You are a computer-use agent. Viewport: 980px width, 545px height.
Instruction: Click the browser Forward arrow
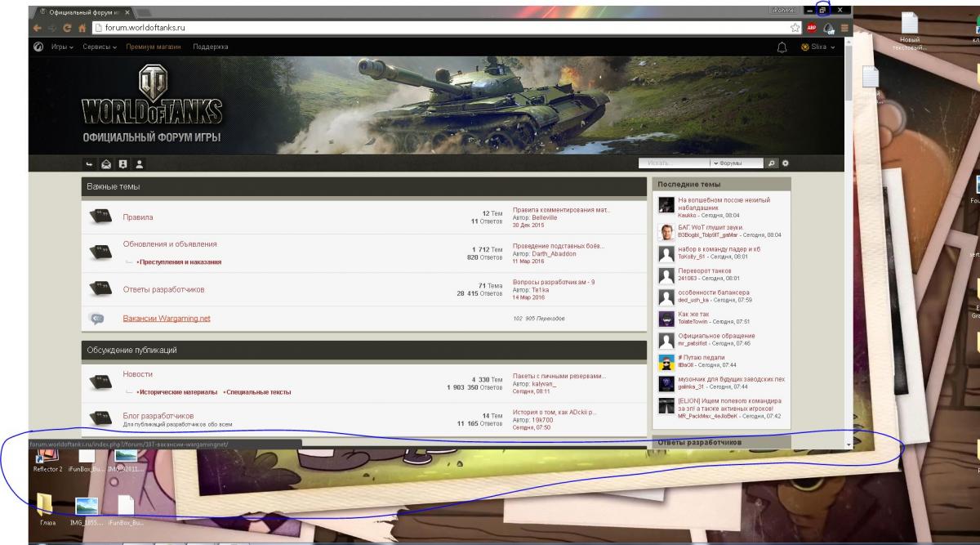point(52,27)
